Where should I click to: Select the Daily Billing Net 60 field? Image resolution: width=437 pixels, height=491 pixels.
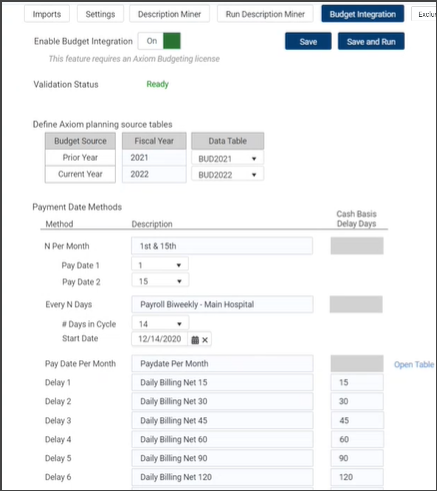pos(222,439)
